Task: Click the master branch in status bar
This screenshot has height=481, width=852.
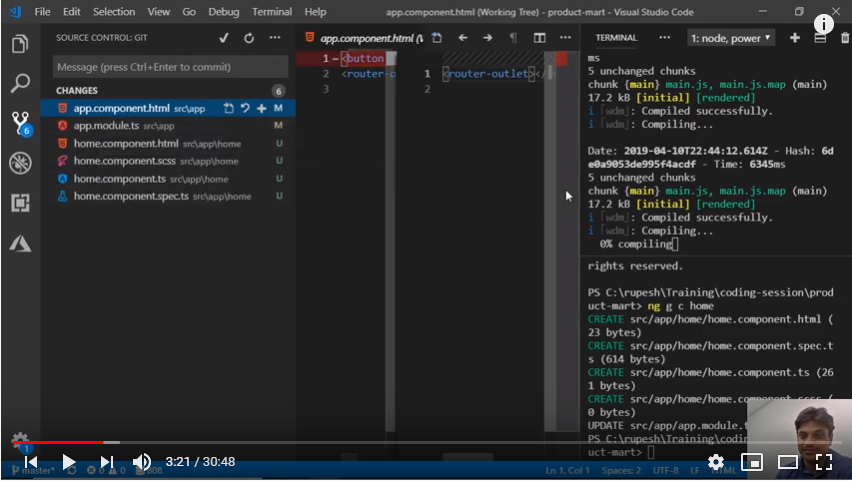Action: click(34, 470)
